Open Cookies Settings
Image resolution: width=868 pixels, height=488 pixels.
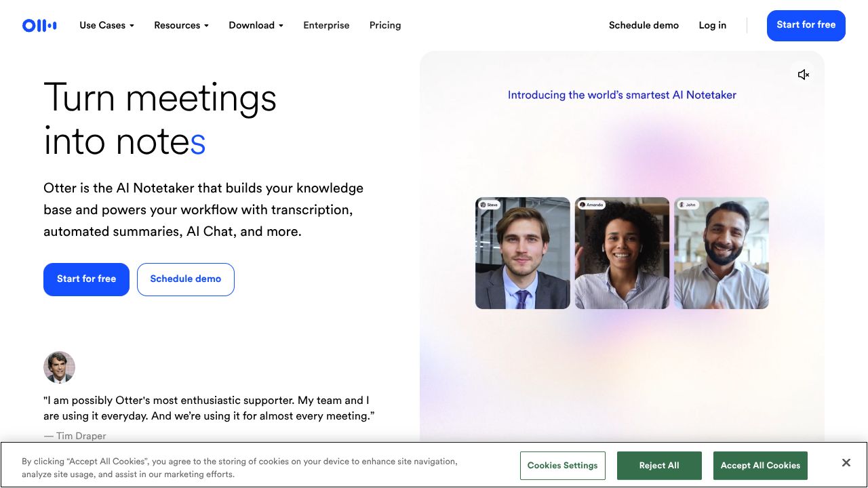pyautogui.click(x=562, y=466)
